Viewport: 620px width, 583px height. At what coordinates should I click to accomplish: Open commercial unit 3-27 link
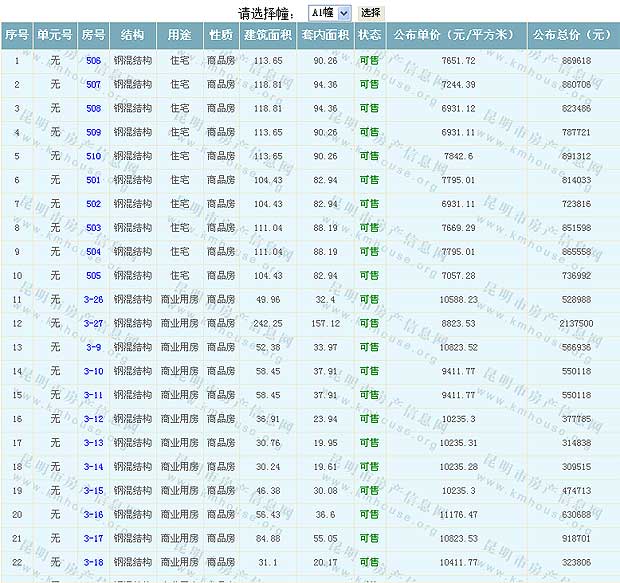tap(93, 324)
